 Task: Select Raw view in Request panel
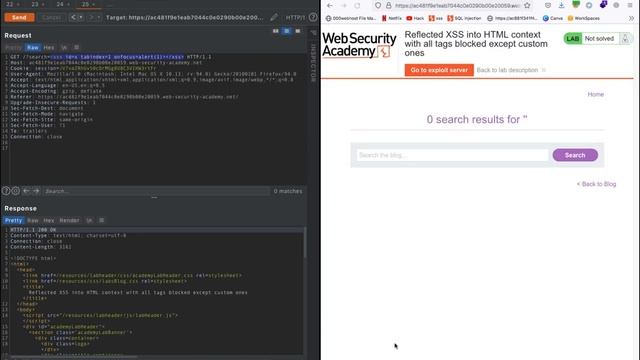tap(33, 47)
